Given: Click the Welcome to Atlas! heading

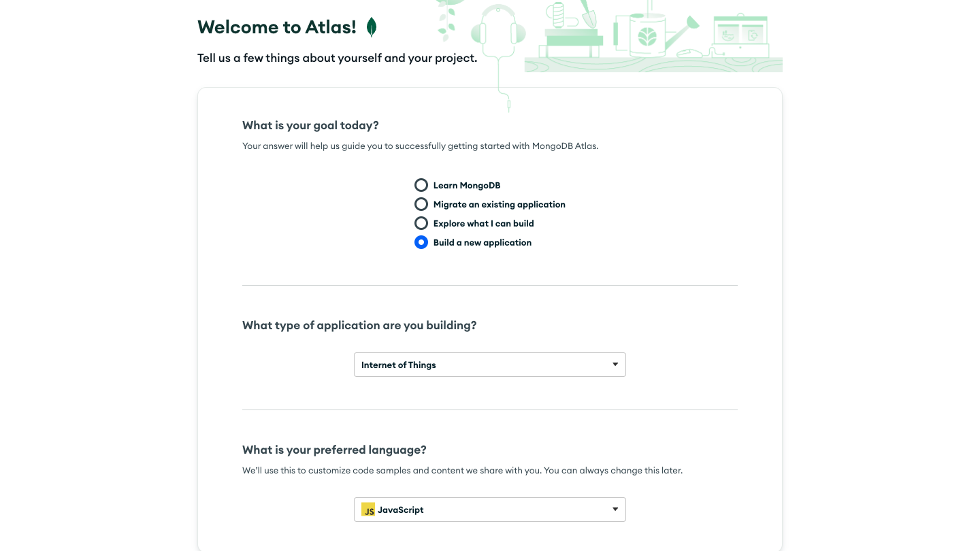Looking at the screenshot, I should pos(276,27).
